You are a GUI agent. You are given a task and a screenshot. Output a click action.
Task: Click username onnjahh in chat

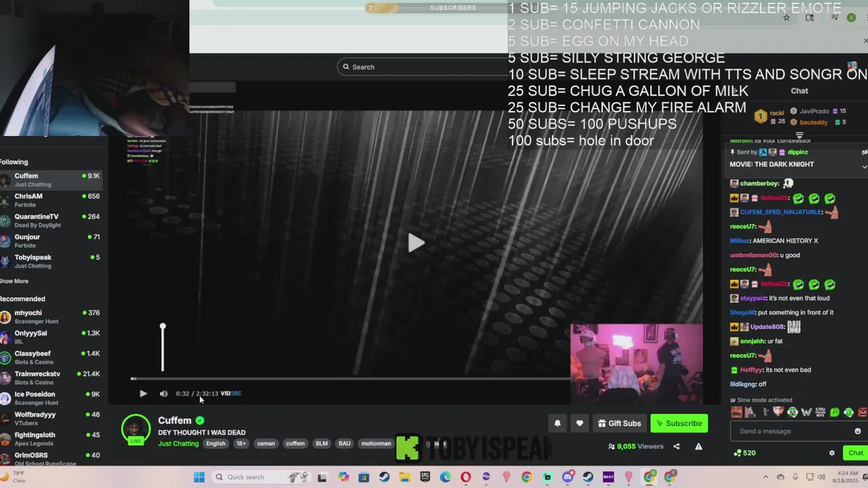click(752, 341)
